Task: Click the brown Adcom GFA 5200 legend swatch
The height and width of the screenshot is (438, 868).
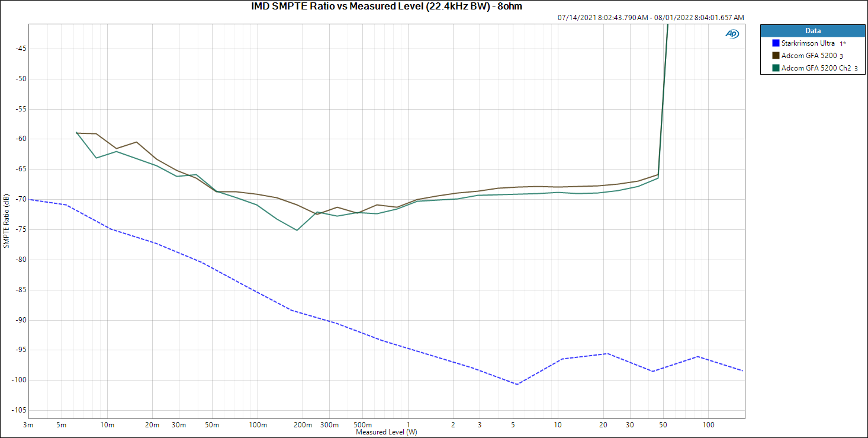Action: coord(776,56)
